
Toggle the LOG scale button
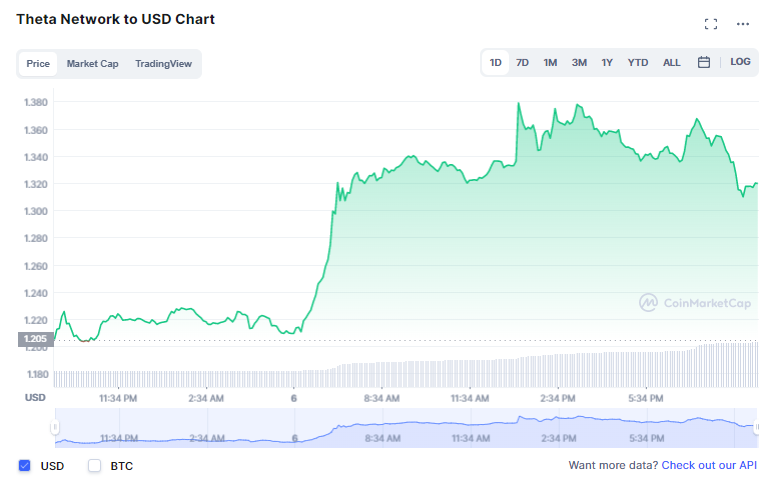coord(740,62)
